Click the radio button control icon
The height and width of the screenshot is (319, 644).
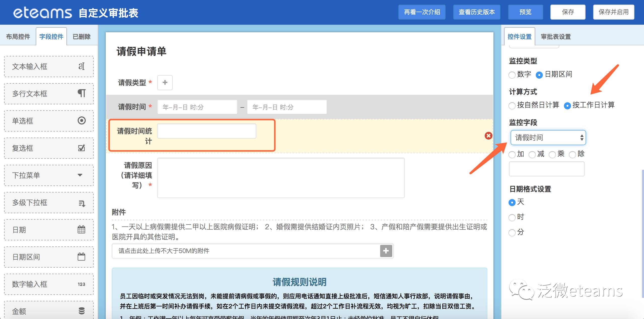[x=81, y=120]
